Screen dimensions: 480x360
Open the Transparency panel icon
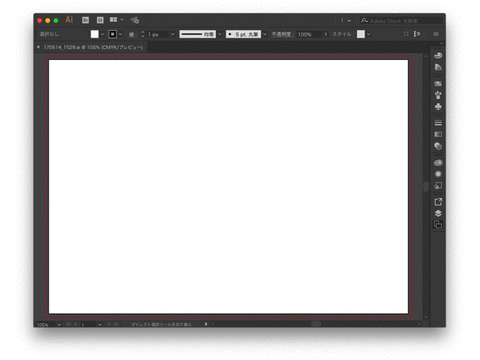point(438,146)
